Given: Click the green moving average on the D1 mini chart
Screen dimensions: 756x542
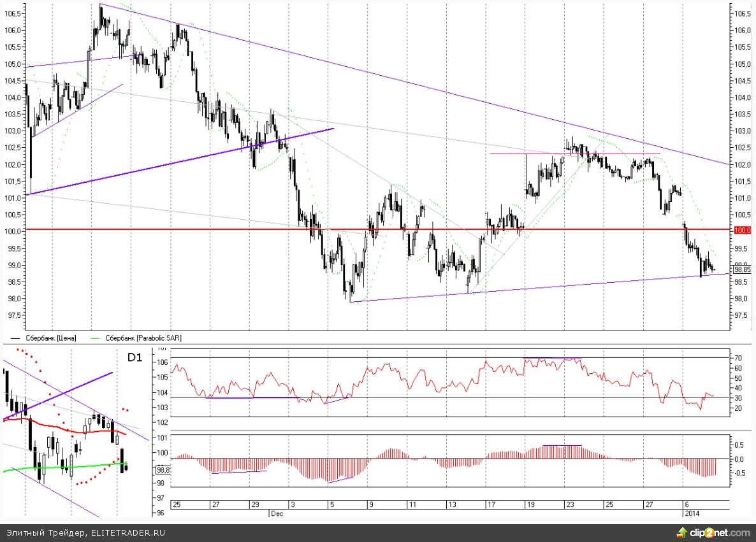Looking at the screenshot, I should 51,467.
